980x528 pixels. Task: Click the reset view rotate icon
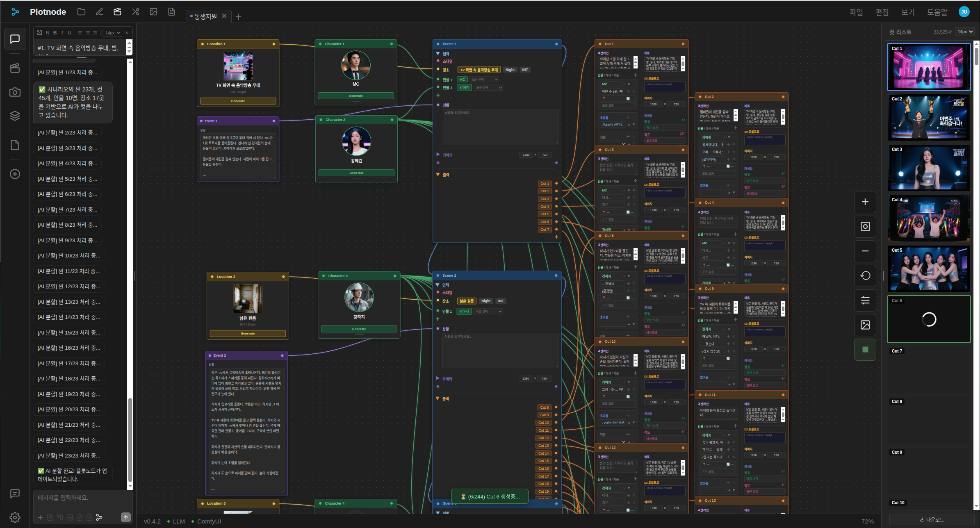point(865,275)
